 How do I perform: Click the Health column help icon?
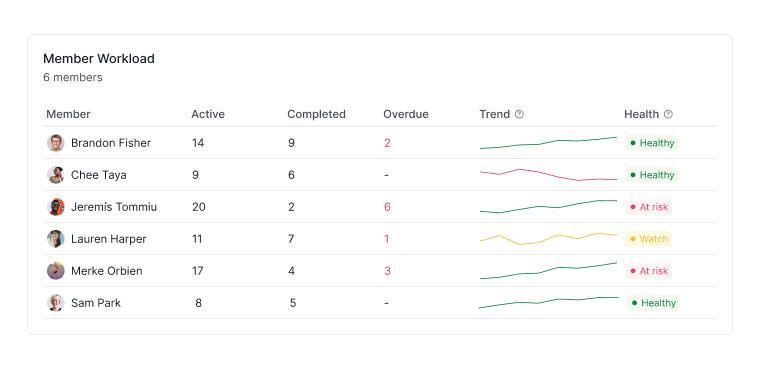(x=668, y=114)
